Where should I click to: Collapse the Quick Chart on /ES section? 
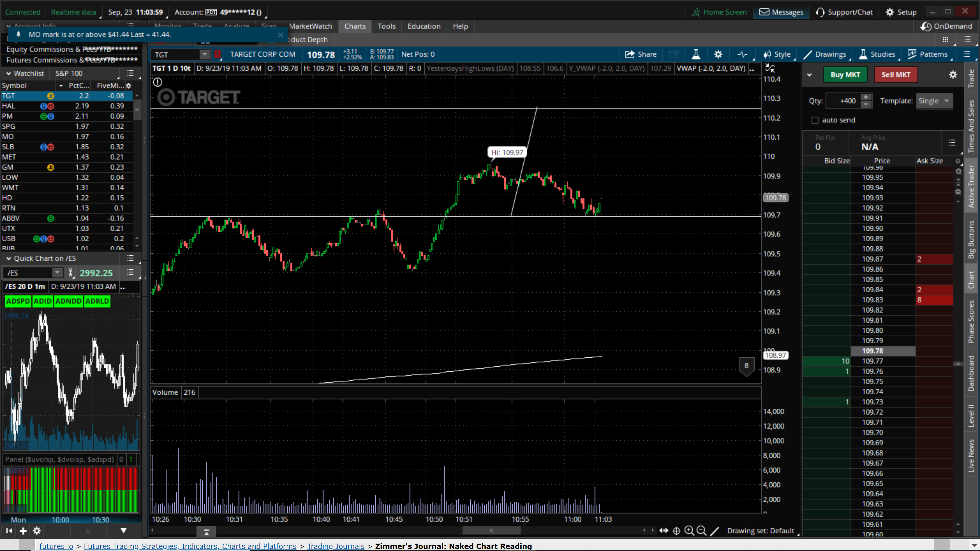pyautogui.click(x=8, y=259)
